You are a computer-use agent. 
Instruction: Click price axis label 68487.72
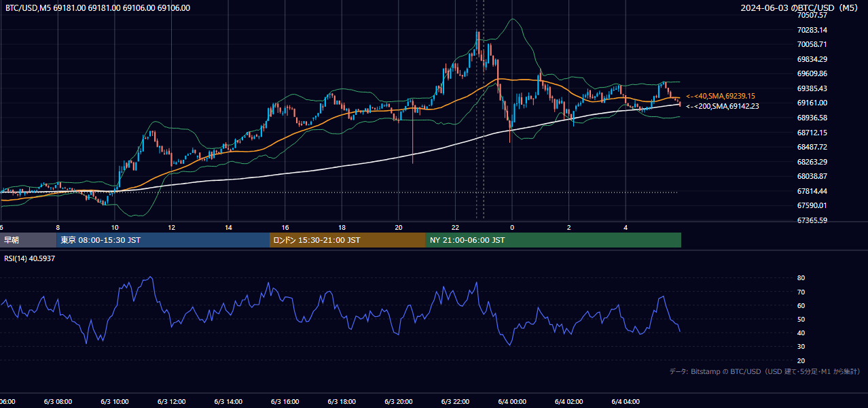click(x=812, y=147)
